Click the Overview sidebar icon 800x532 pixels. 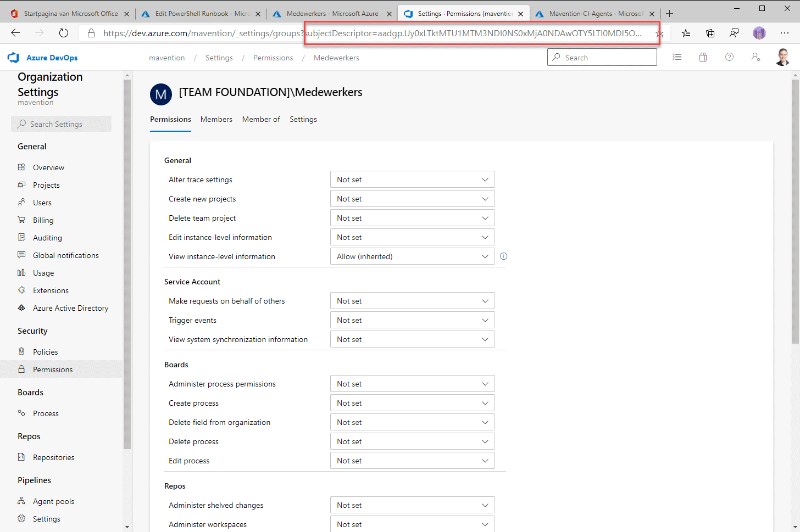[x=21, y=167]
